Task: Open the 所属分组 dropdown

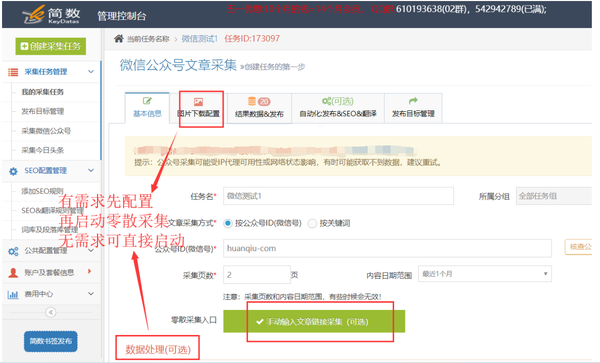Action: [554, 196]
